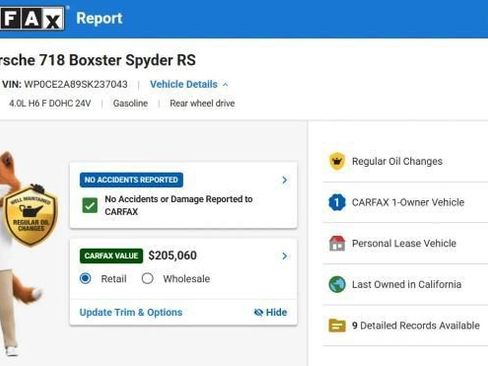Click the CARFAX logo in header
Screen dimensions: 488x366
(x=32, y=18)
